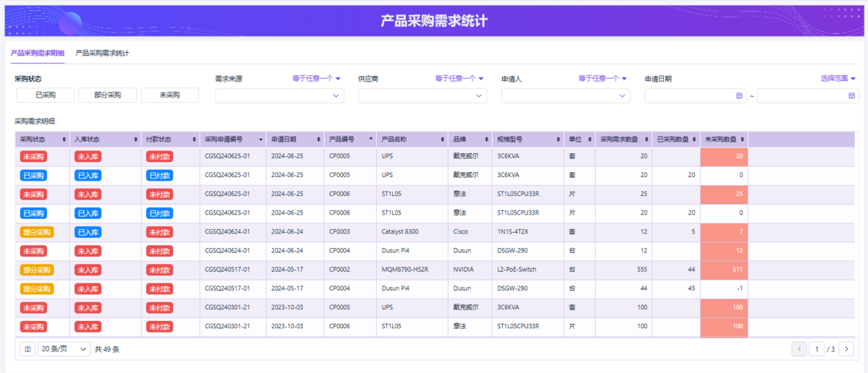
Task: Open calendar icon in end date field
Action: (853, 96)
